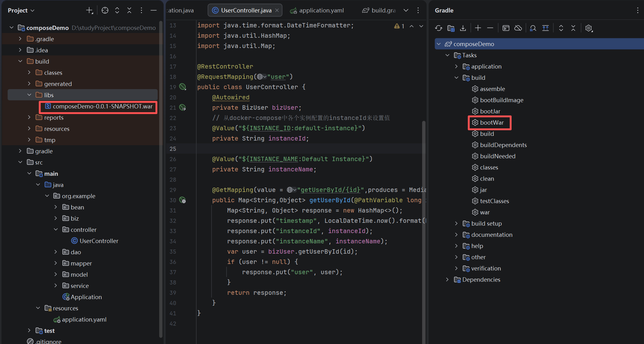The image size is (644, 344).
Task: Click the icon left of Gradle expand-all arrows
Action: point(546,28)
